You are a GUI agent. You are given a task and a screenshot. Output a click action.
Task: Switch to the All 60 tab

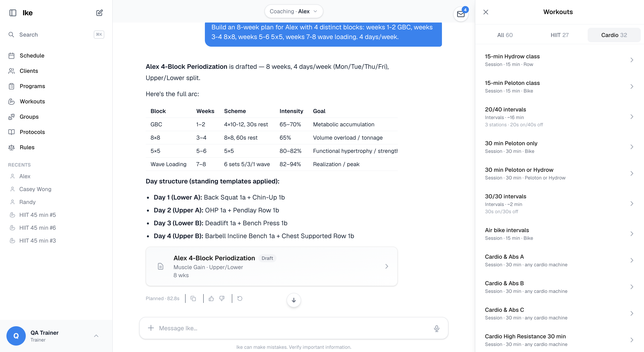point(505,35)
